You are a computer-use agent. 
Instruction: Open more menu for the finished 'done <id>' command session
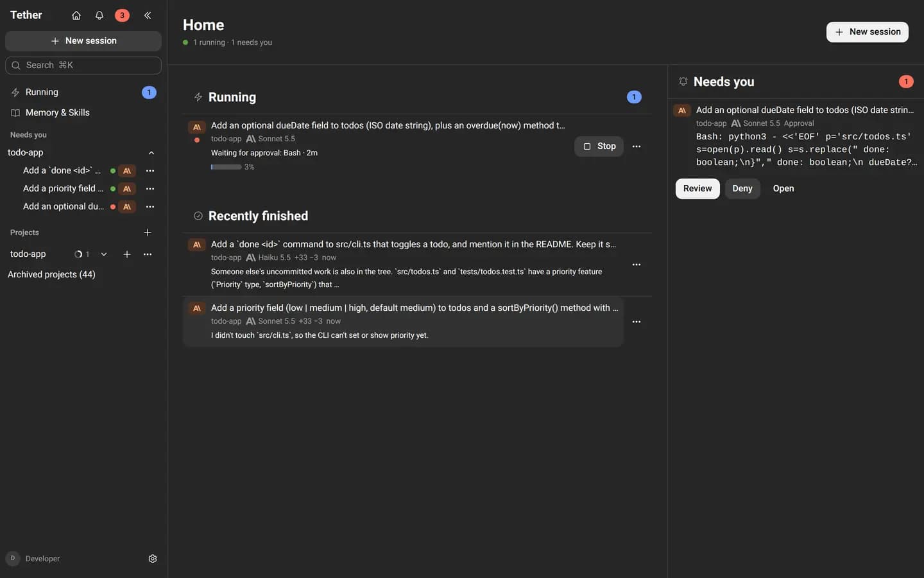point(637,265)
